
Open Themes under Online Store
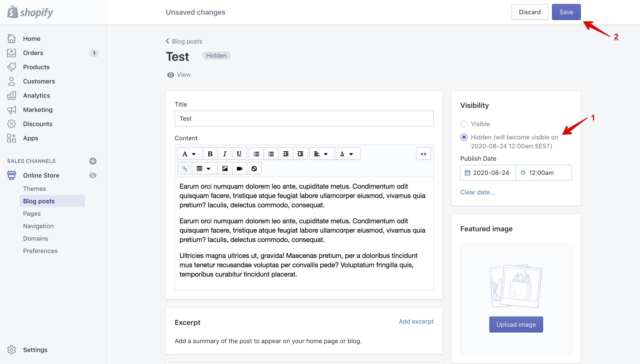(x=34, y=189)
